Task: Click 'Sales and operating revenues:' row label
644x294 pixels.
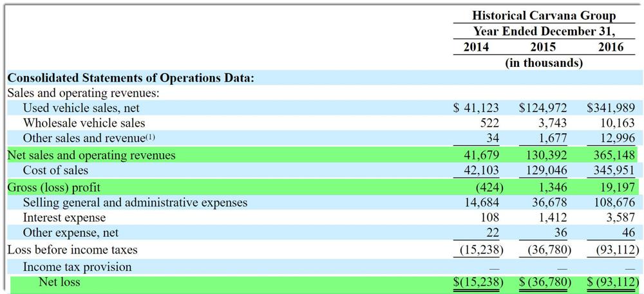Action: (83, 93)
